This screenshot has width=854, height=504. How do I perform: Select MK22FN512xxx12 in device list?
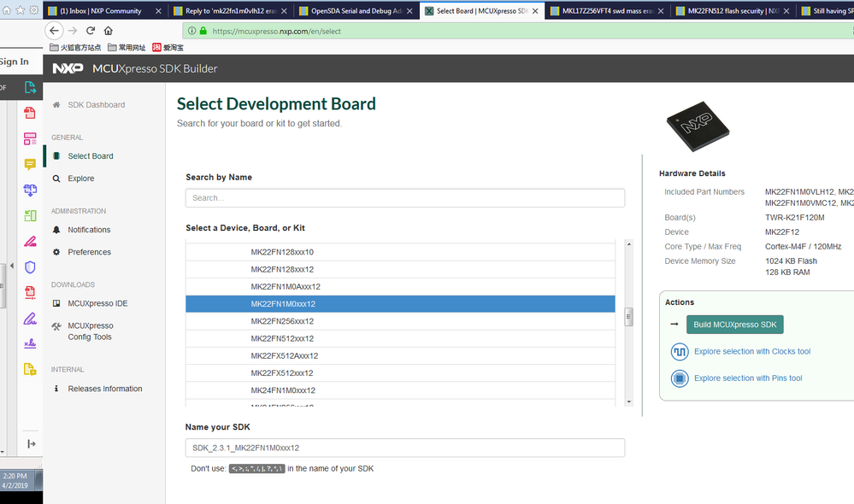tap(400, 338)
